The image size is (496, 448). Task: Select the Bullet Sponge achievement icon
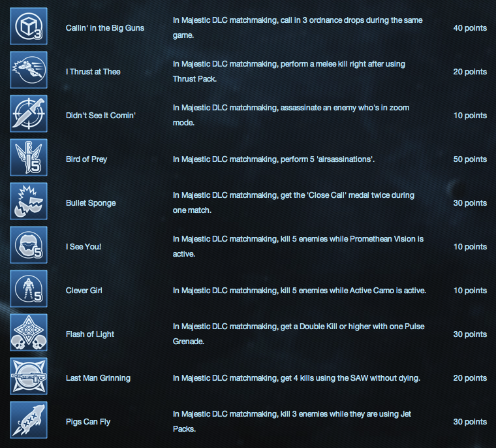click(x=29, y=201)
